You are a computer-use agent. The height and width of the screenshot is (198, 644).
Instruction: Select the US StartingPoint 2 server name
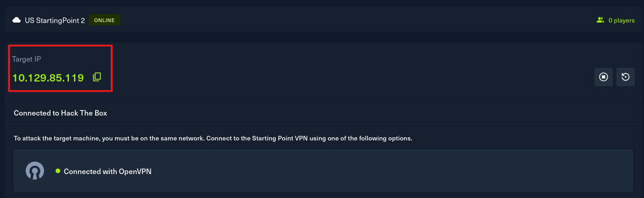55,20
